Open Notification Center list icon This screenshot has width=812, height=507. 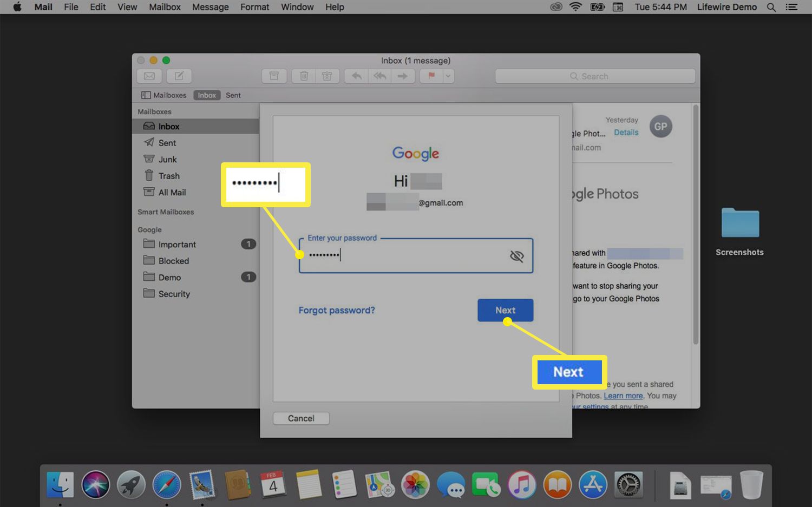tap(791, 7)
